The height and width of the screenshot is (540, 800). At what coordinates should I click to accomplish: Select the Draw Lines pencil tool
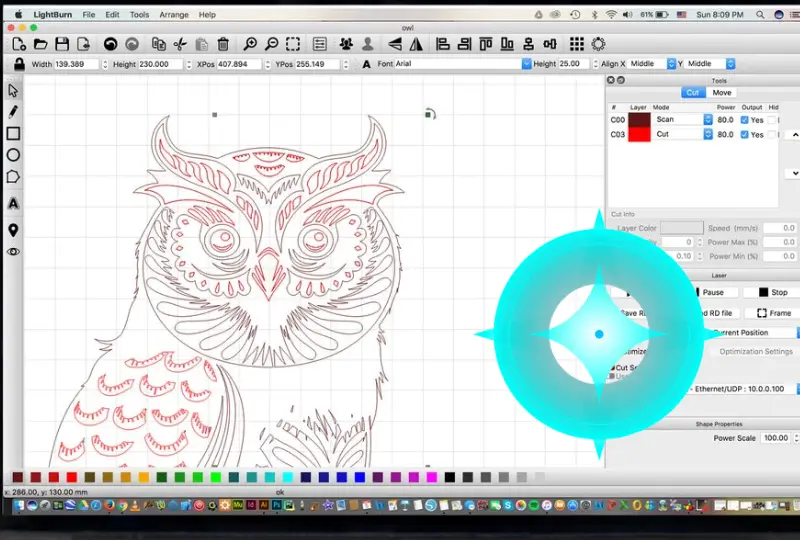pyautogui.click(x=13, y=112)
